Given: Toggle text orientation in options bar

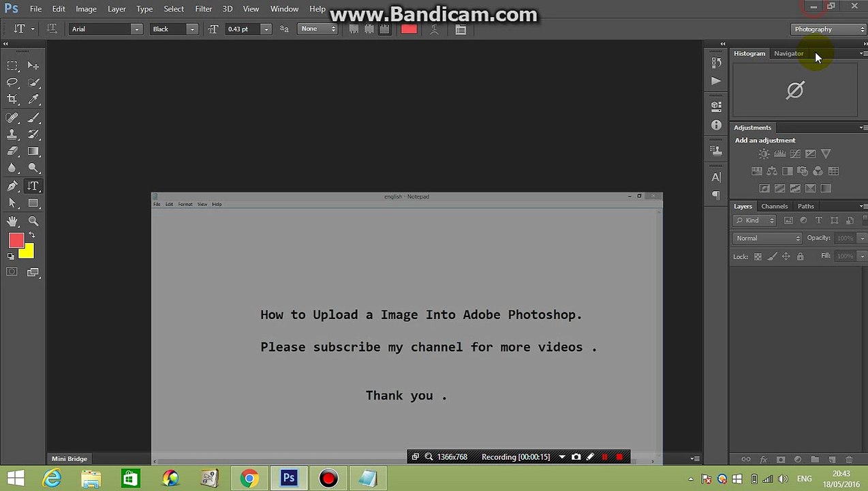Looking at the screenshot, I should pyautogui.click(x=51, y=29).
